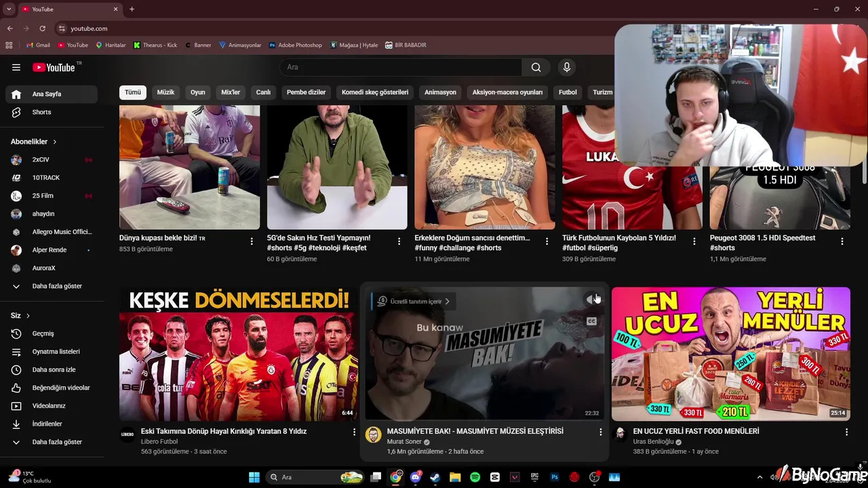Toggle mute on MASUMİYETE BAK preview

(591, 299)
